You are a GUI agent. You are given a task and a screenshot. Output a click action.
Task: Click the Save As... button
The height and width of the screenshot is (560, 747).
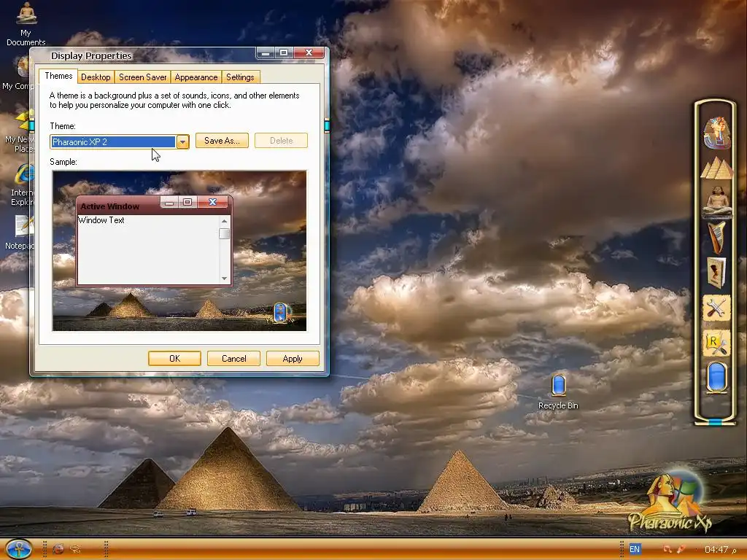[222, 141]
